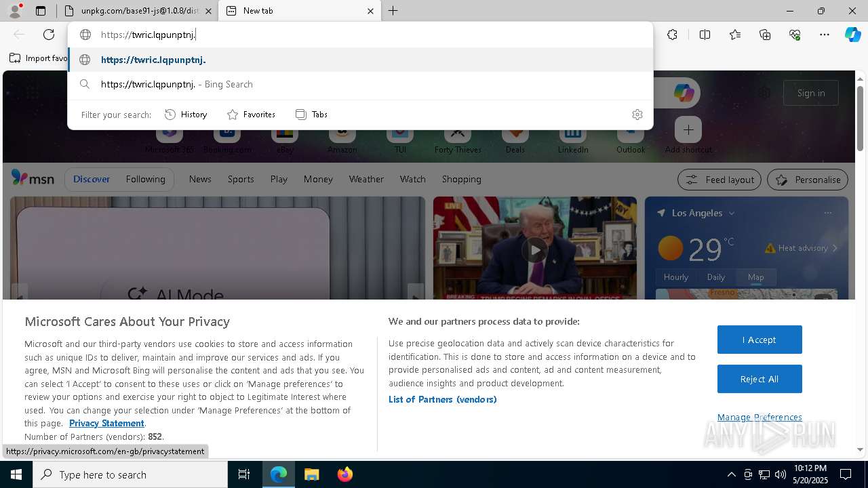Open address bar suggestion settings gear

(637, 115)
